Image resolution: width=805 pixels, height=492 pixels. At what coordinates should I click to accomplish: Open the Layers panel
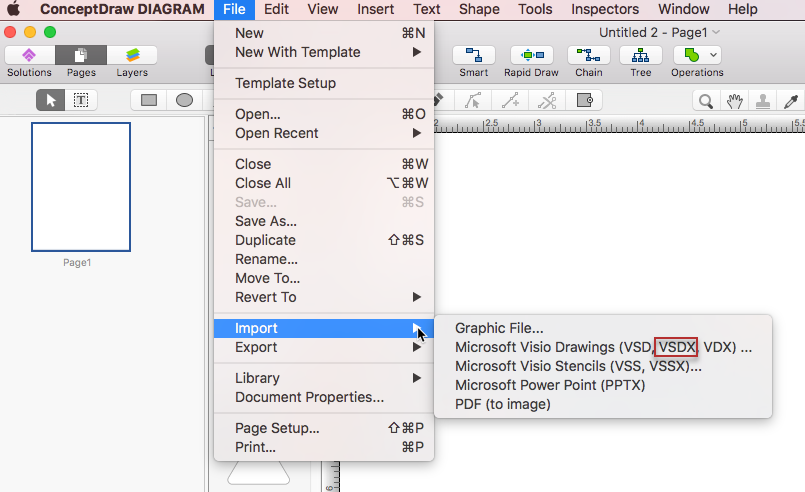tap(132, 55)
